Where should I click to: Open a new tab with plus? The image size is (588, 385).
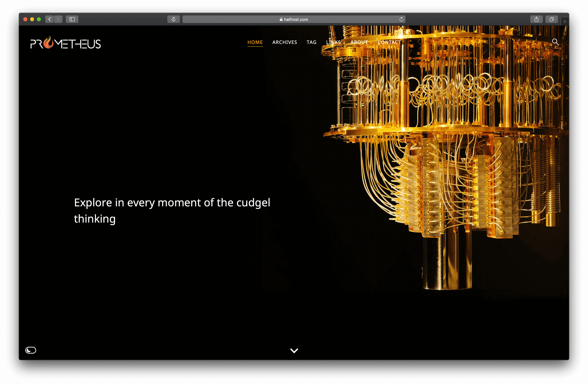pyautogui.click(x=565, y=22)
